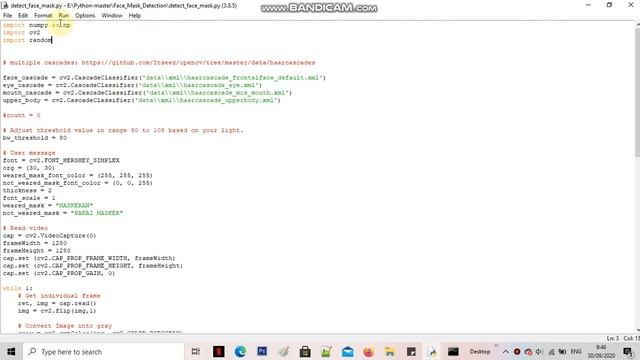Open the notification center icon
The width and height of the screenshot is (640, 360).
point(628,351)
